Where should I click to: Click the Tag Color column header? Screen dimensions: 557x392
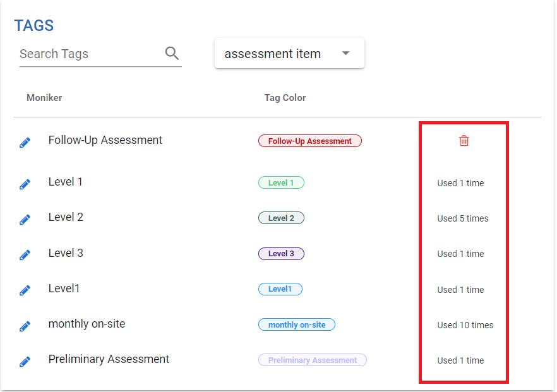(285, 98)
